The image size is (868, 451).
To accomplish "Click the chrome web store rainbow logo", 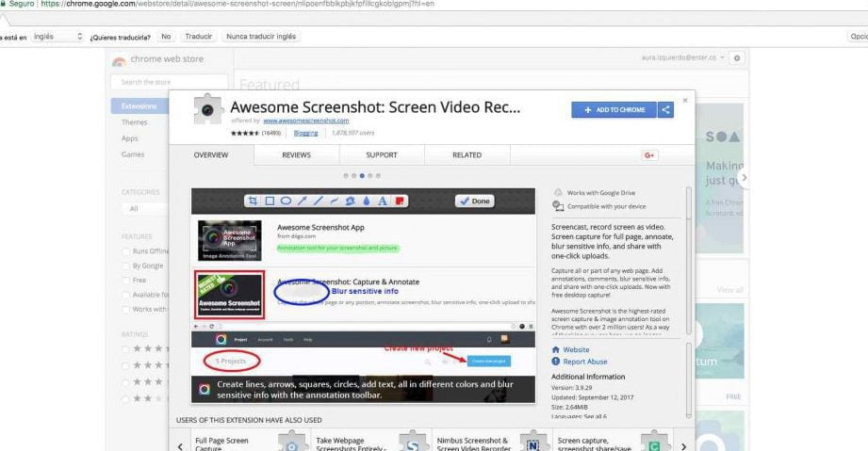I will [119, 59].
